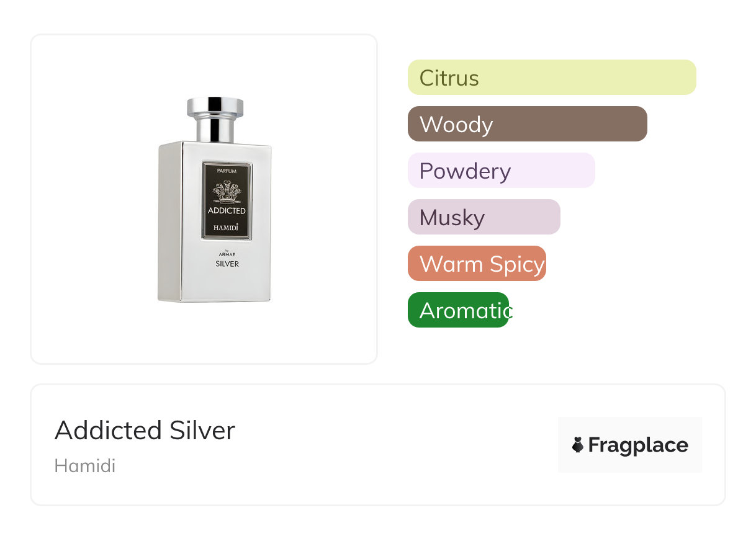This screenshot has width=756, height=536.
Task: Click the crest emblem on the bottle label
Action: pos(227,192)
